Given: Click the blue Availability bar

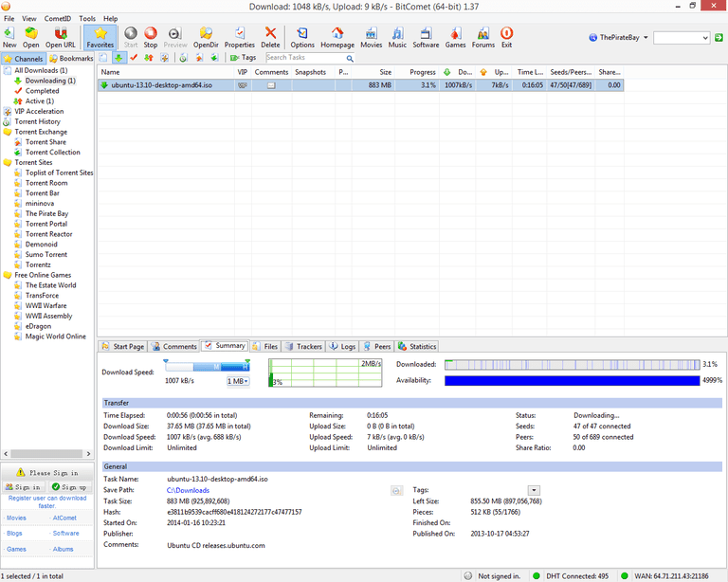Looking at the screenshot, I should tap(572, 380).
